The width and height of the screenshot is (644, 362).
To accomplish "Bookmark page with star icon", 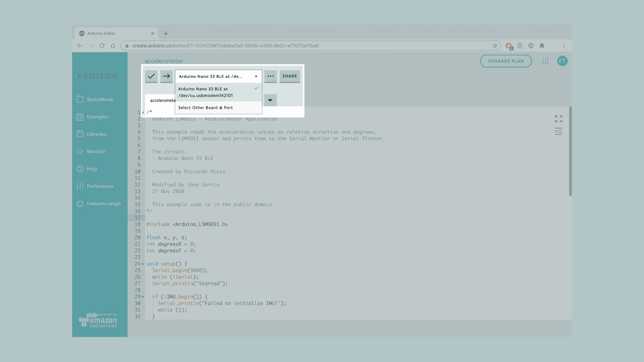I will (495, 46).
